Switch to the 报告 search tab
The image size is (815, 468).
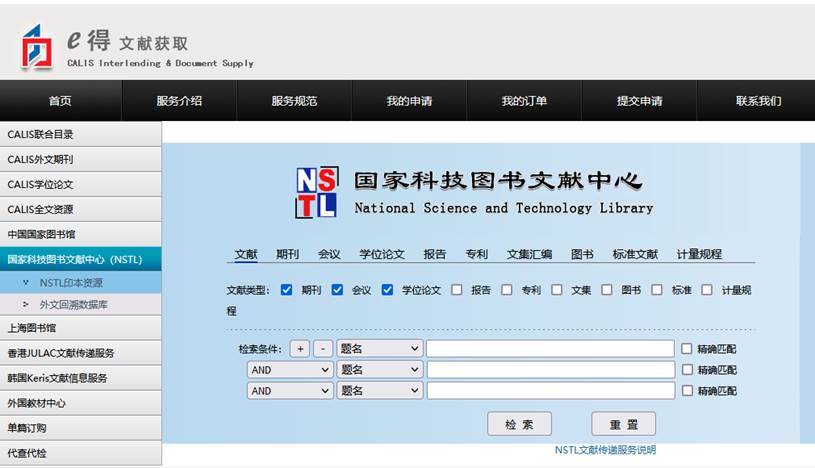pyautogui.click(x=435, y=254)
